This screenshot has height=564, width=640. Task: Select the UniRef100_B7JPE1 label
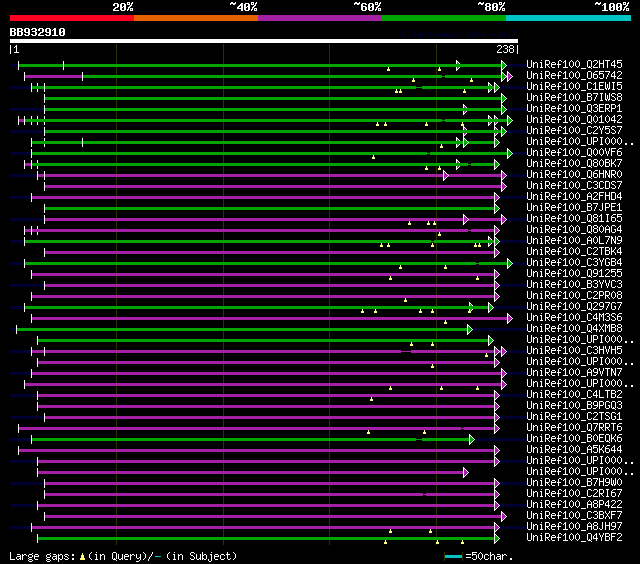tap(574, 208)
